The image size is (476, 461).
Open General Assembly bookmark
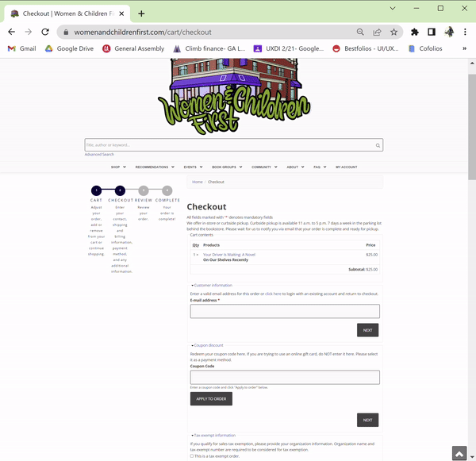133,48
